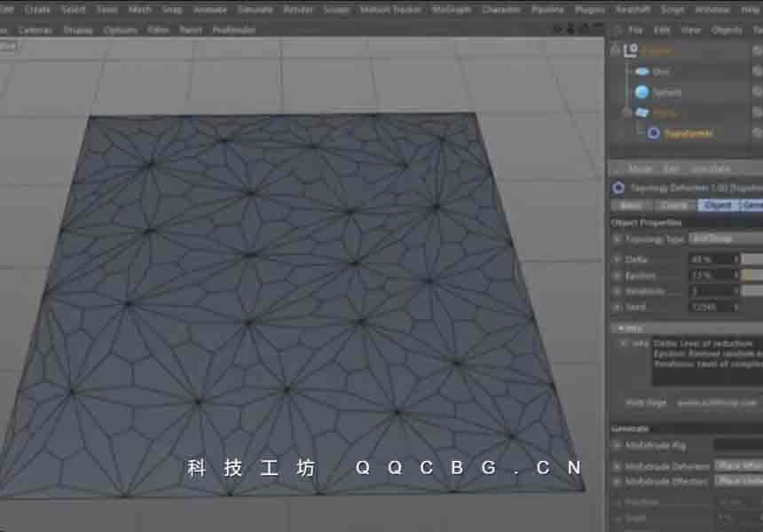Click the Epsilon value slider
This screenshot has width=763, height=532.
(751, 275)
